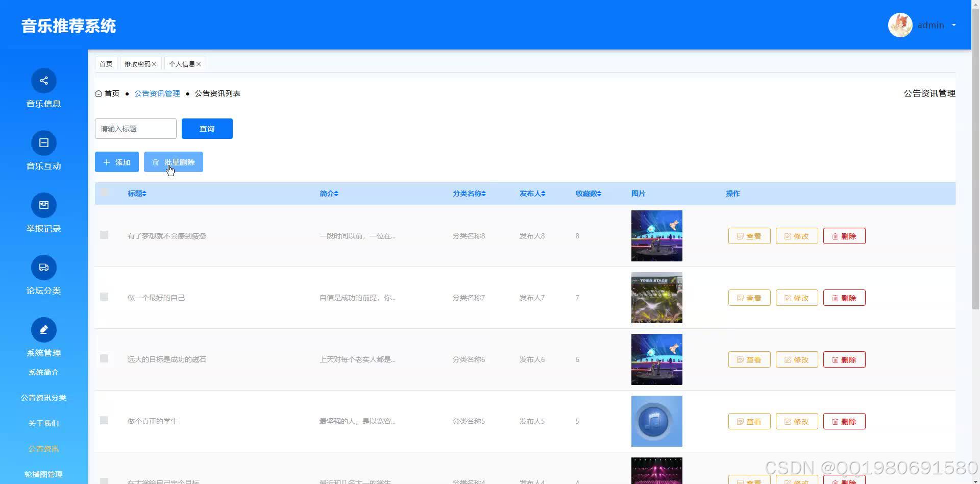Image resolution: width=980 pixels, height=484 pixels.
Task: Sort the table by 分类名称
Action: coord(483,193)
